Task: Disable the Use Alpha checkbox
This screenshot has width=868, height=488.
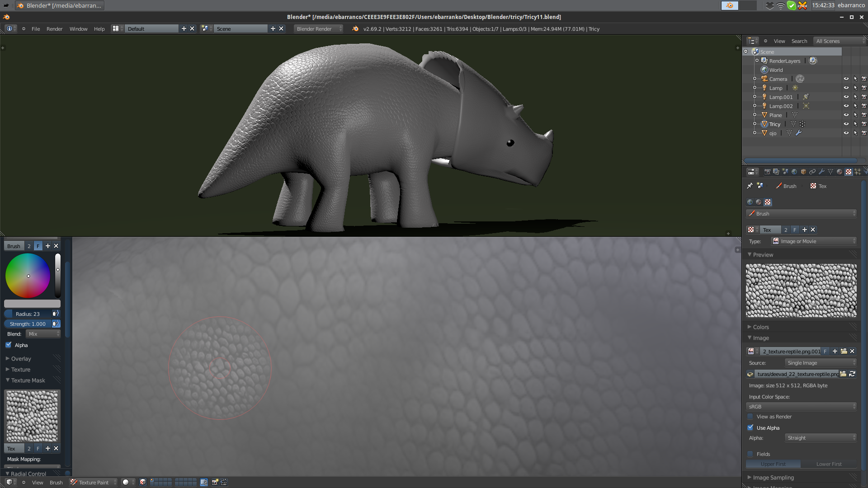Action: coord(750,427)
